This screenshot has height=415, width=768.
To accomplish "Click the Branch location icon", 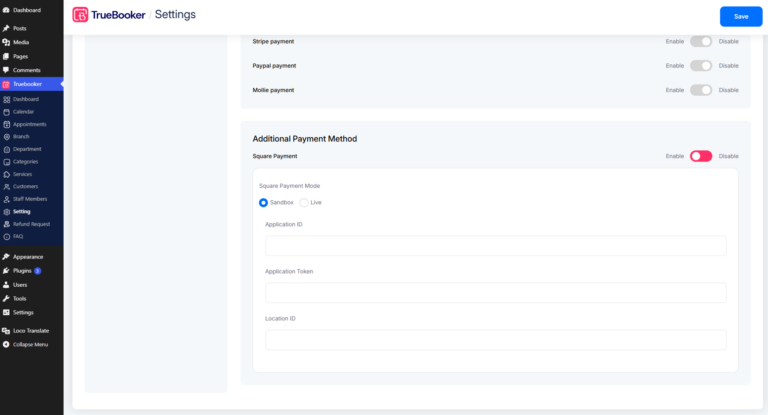I will (7, 137).
